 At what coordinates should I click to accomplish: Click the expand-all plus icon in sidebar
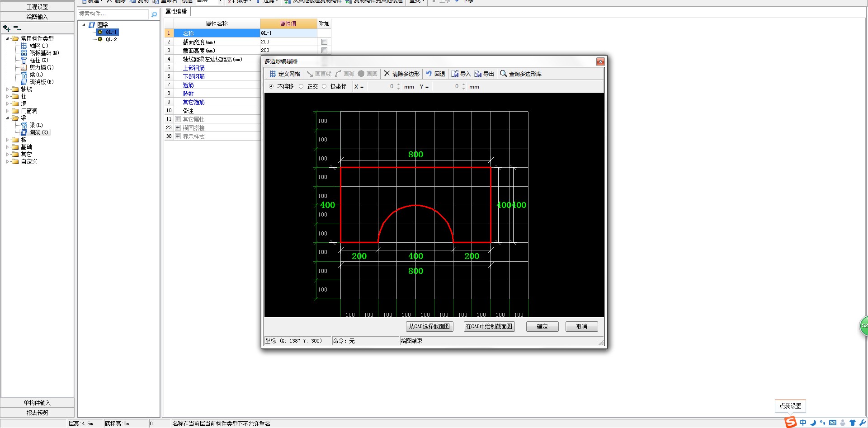tap(7, 28)
